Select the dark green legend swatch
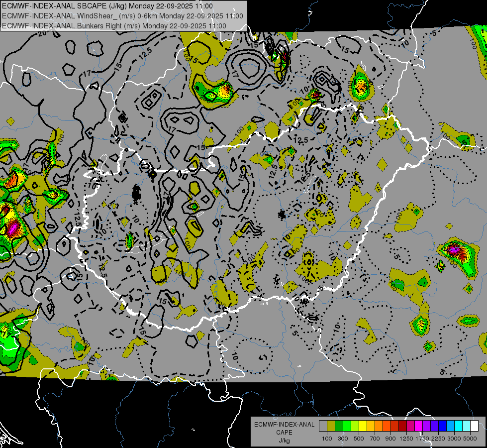The width and height of the screenshot is (487, 448). point(339,426)
